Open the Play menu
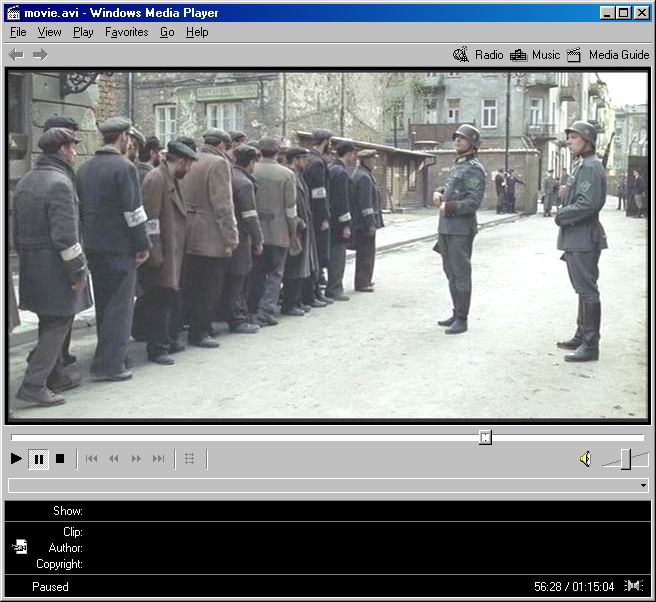 click(83, 32)
